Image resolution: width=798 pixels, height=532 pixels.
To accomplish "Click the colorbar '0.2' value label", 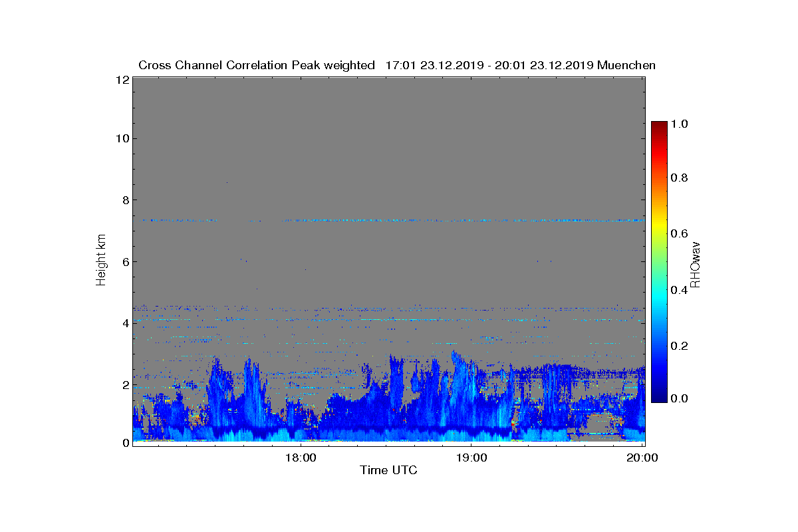I will pyautogui.click(x=678, y=345).
